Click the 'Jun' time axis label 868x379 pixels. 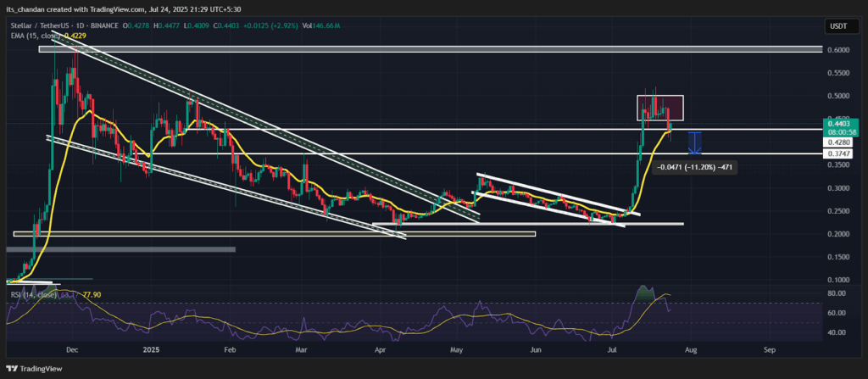tap(536, 350)
